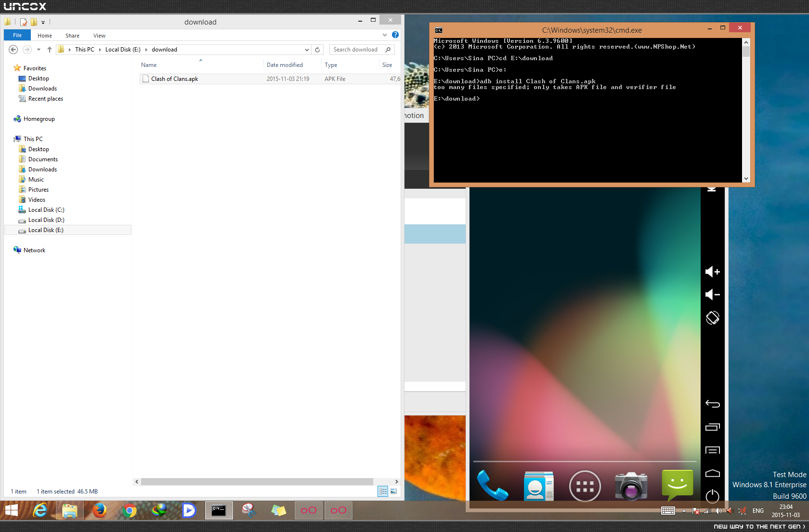Image resolution: width=809 pixels, height=532 pixels.
Task: Launch Firefox from the taskbar
Action: [99, 510]
